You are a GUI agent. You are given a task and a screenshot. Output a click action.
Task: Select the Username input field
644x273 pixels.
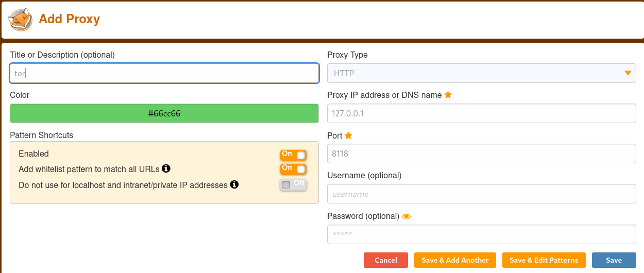pyautogui.click(x=481, y=194)
